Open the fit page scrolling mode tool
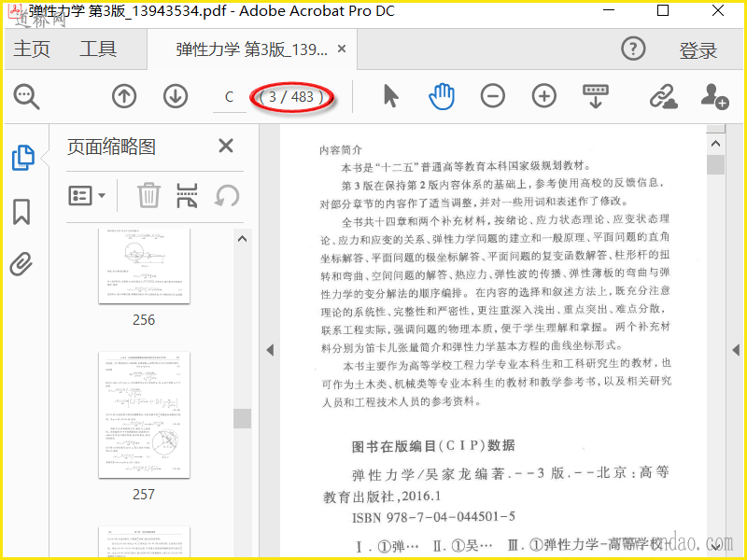The width and height of the screenshot is (747, 560). tap(596, 96)
